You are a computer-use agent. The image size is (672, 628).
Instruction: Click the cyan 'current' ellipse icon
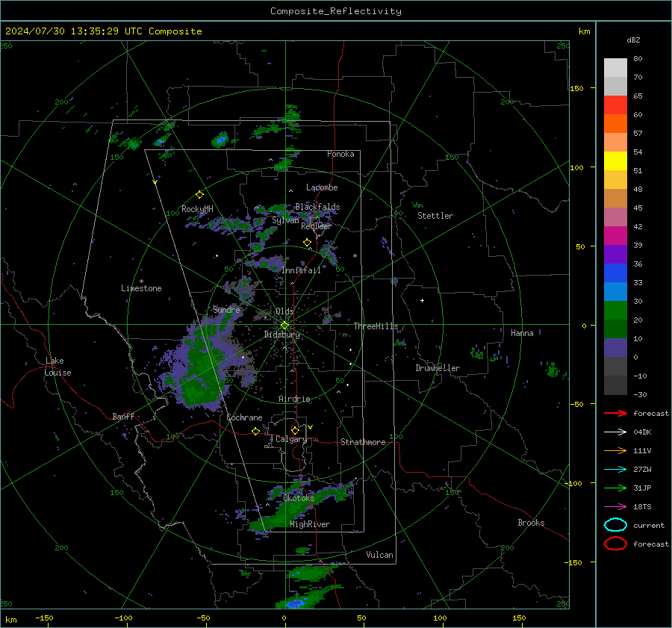tap(615, 525)
